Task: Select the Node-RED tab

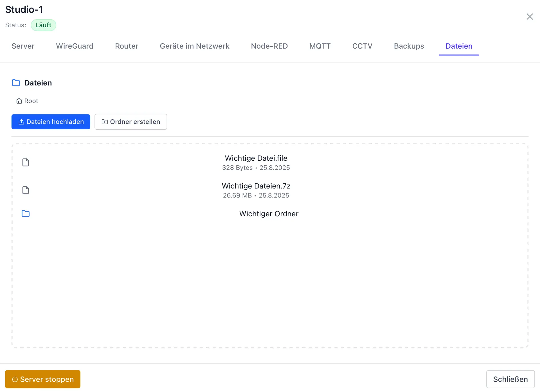Action: [269, 46]
